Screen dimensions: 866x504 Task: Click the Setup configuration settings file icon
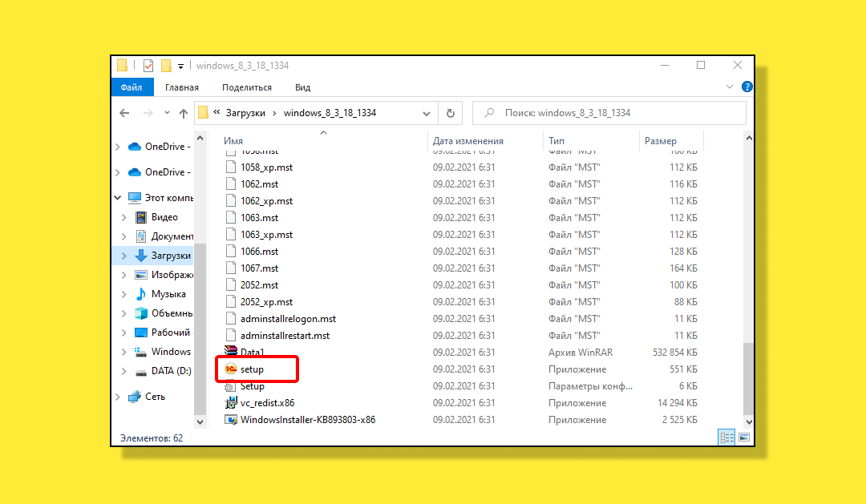tap(231, 386)
